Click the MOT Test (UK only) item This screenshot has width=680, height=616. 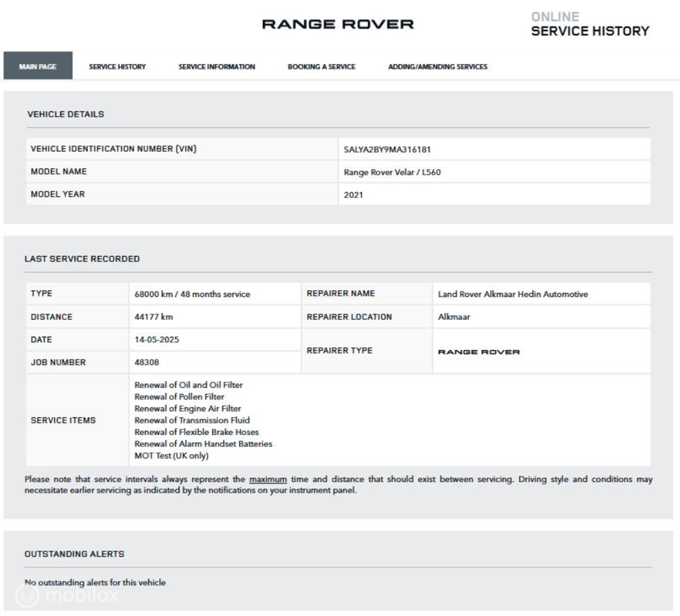171,456
